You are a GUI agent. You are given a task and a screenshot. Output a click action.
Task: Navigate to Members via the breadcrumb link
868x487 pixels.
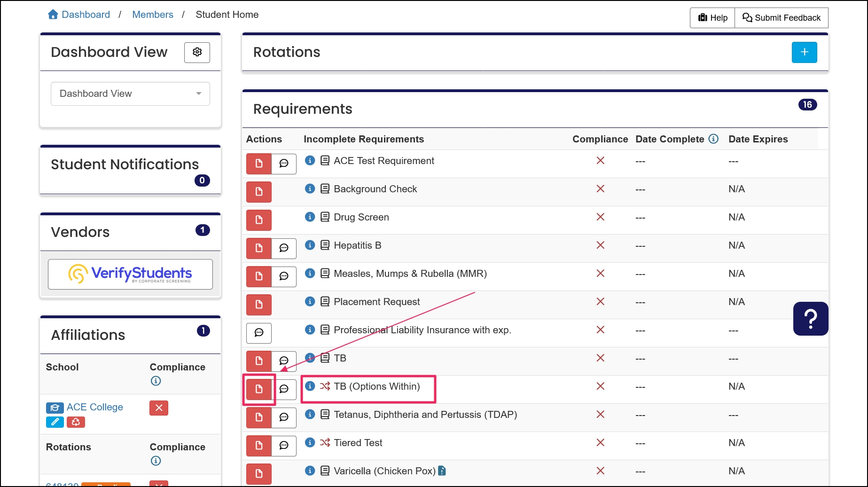click(x=152, y=14)
